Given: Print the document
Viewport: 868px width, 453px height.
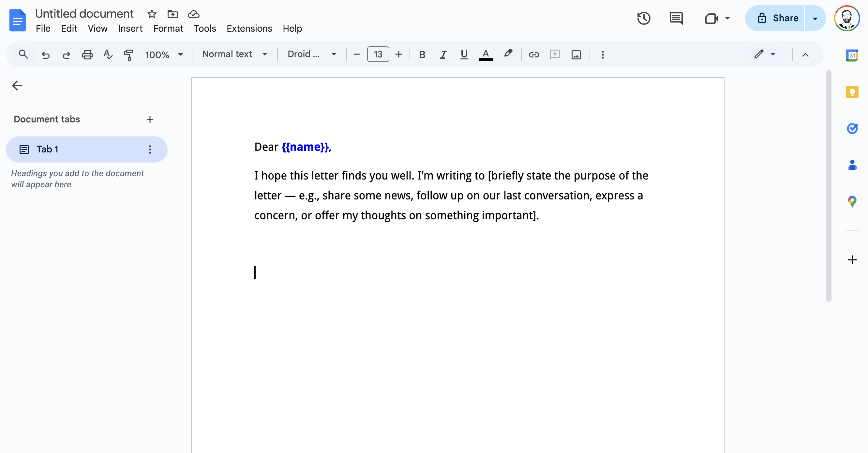Looking at the screenshot, I should (x=87, y=54).
